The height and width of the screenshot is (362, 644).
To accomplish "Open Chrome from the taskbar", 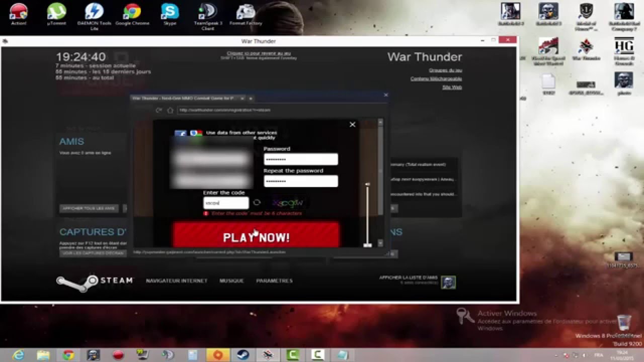I will tap(68, 355).
